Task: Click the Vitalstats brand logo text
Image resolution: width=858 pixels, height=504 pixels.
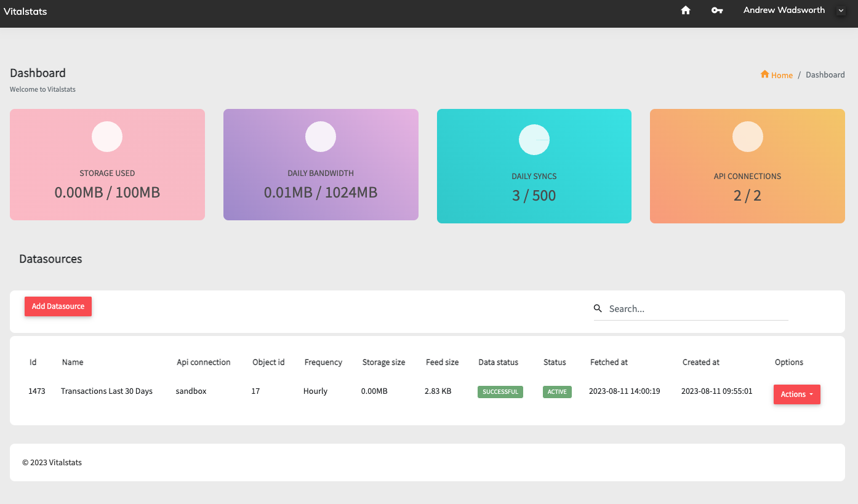Action: click(25, 11)
